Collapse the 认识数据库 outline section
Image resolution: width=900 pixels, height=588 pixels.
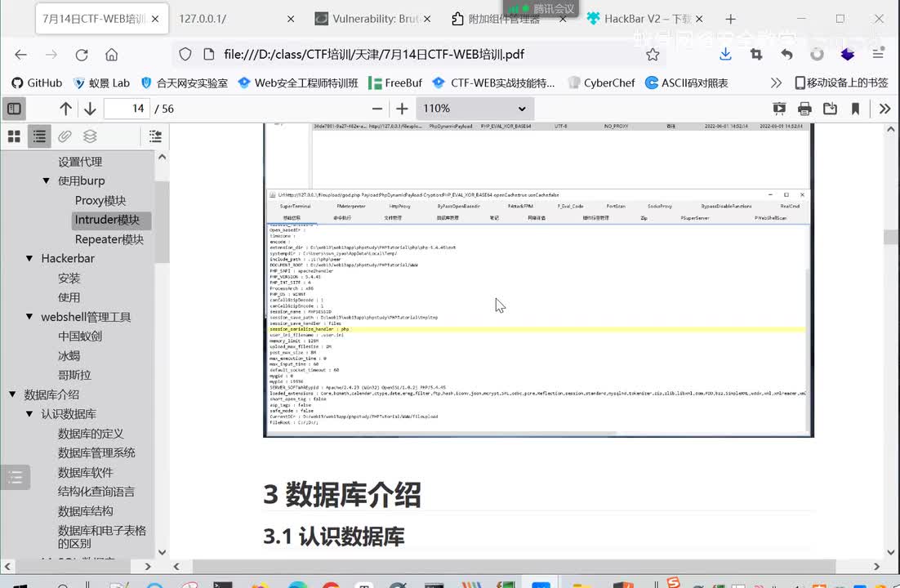(29, 414)
